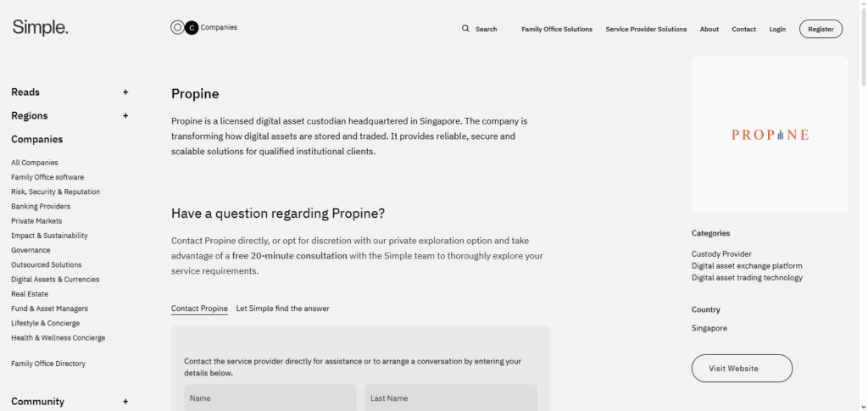Open the Propine logo image

click(x=770, y=135)
